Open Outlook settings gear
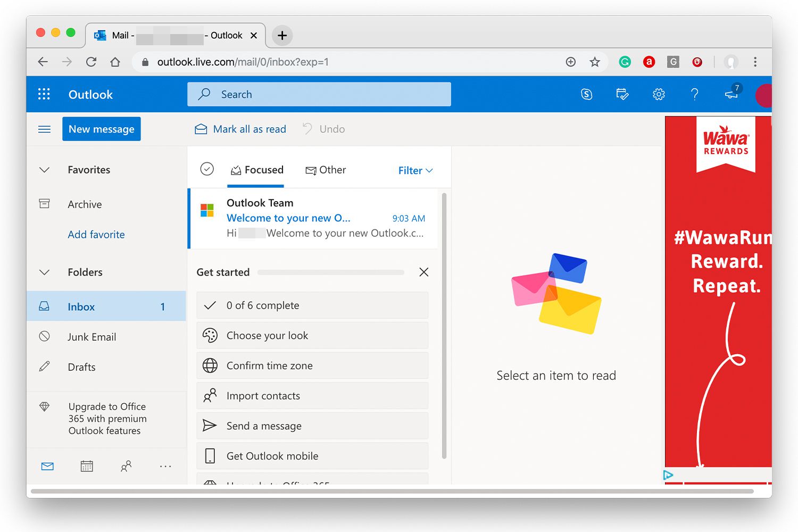798x532 pixels. 659,94
